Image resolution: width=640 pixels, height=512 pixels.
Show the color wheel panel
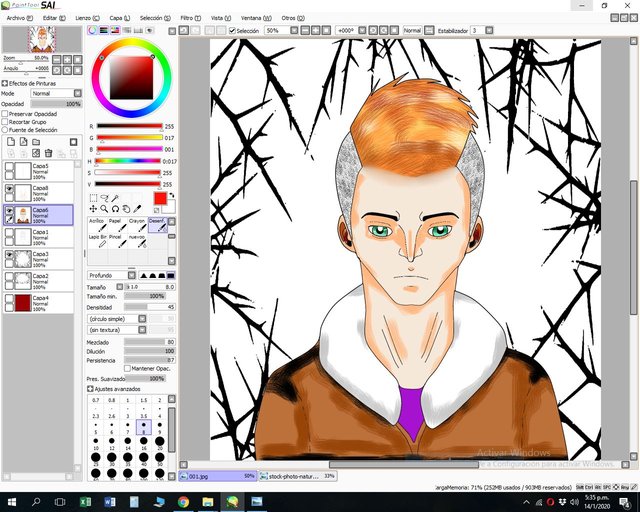[93, 30]
